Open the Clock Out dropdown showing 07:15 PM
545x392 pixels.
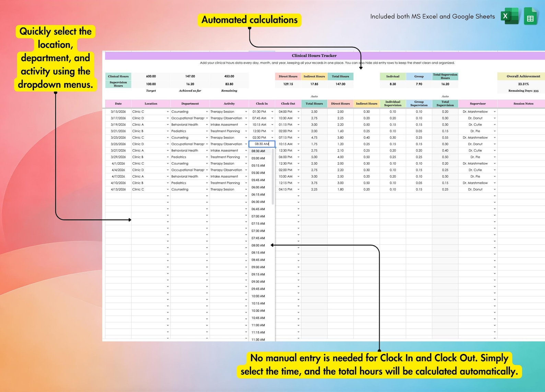[298, 138]
